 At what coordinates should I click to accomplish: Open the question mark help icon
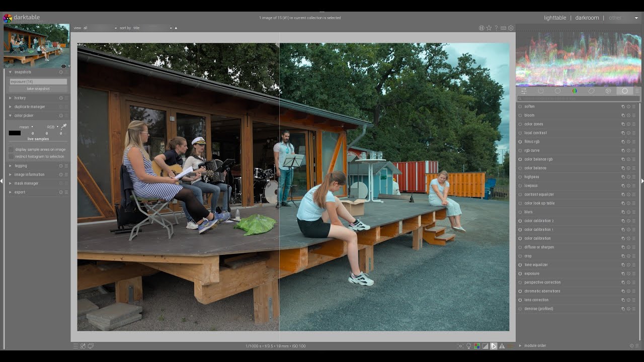click(x=496, y=28)
